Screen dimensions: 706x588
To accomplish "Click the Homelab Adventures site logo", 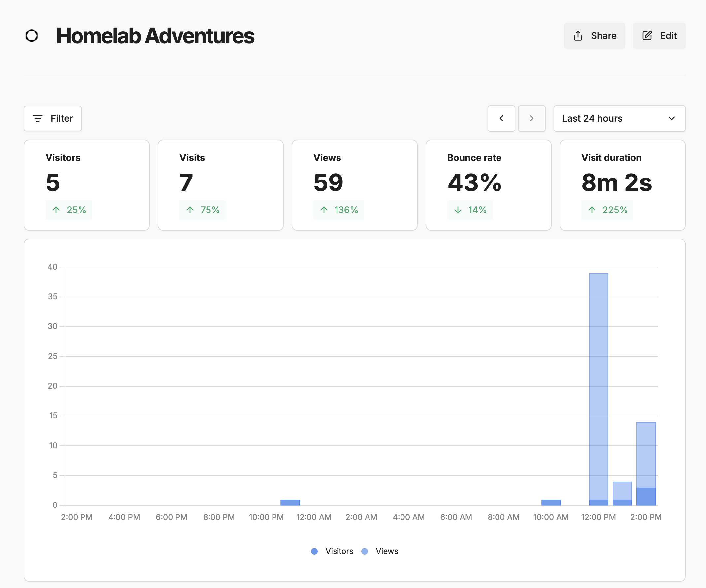I will tap(32, 35).
